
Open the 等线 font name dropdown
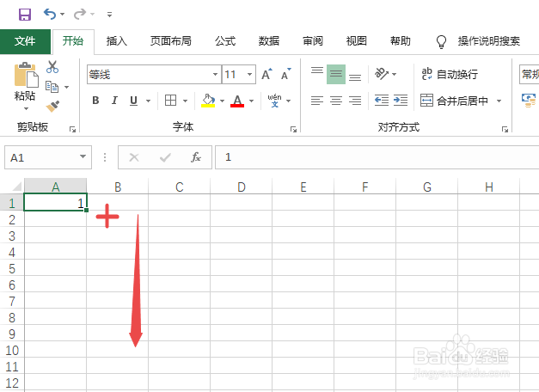pyautogui.click(x=215, y=74)
